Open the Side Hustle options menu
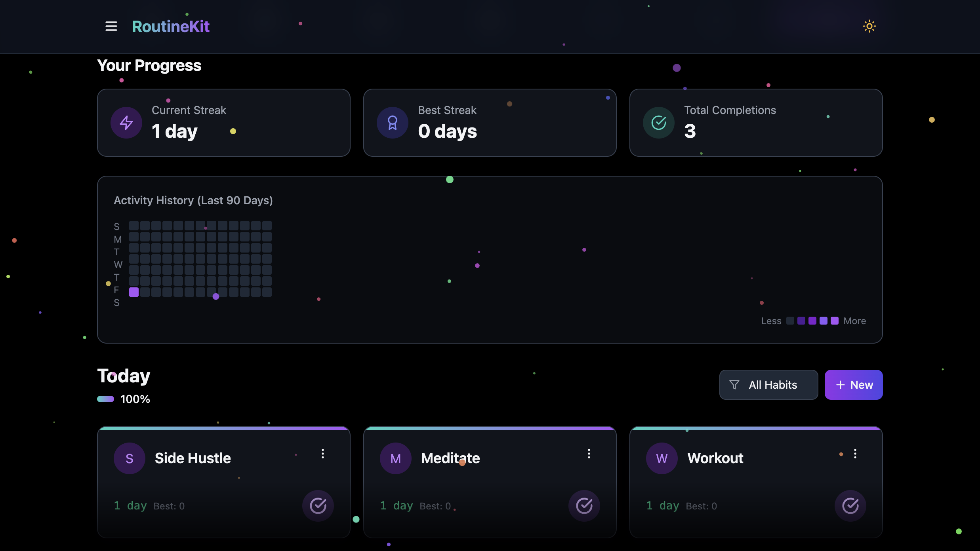Viewport: 980px width, 551px height. (323, 454)
